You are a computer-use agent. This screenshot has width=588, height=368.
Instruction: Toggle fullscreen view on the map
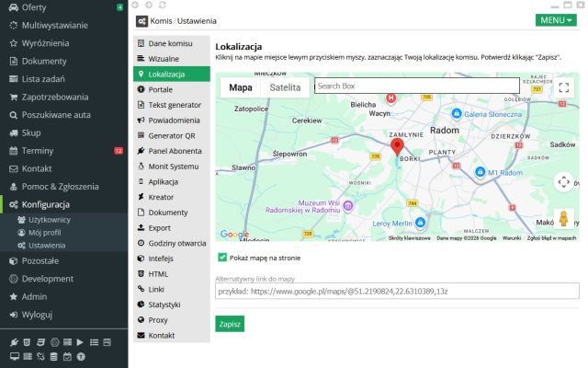point(564,87)
